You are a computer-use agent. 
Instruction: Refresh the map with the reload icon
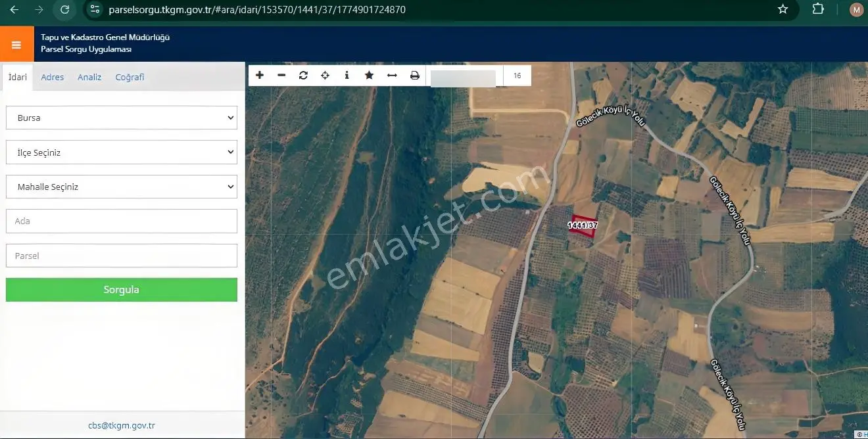(x=303, y=76)
